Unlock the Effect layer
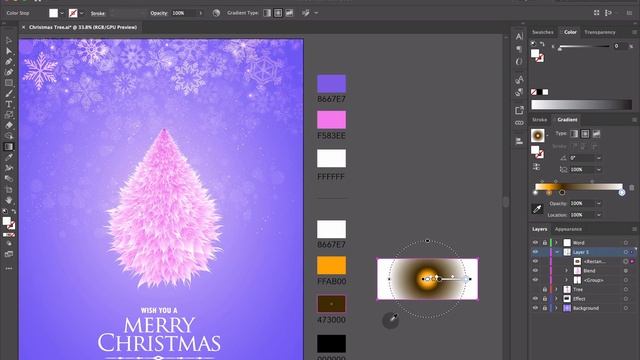This screenshot has height=360, width=640. point(544,299)
